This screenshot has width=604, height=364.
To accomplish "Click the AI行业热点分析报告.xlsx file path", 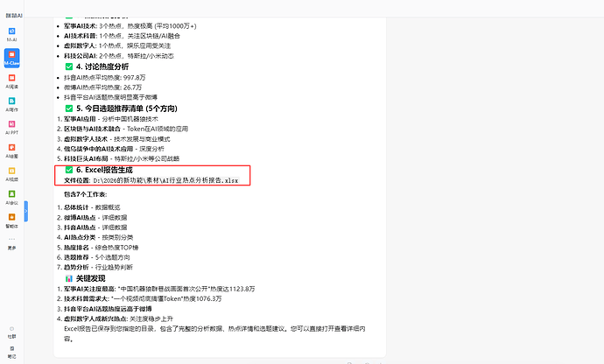I will coord(166,180).
